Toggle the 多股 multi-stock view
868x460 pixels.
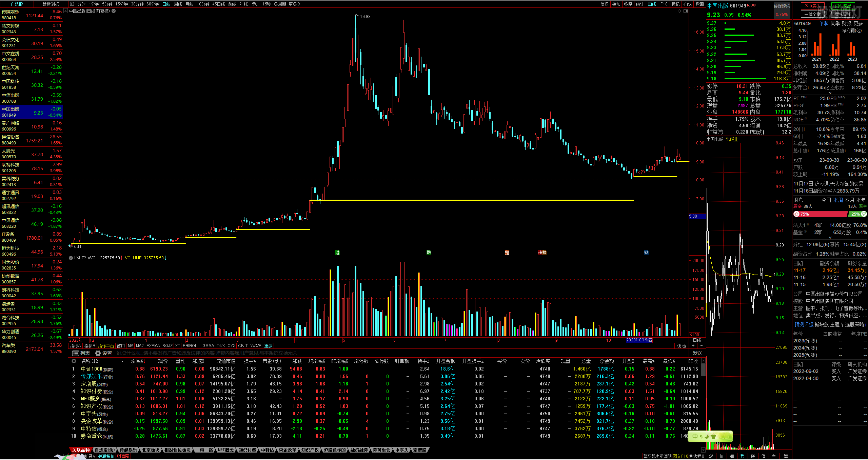(x=628, y=4)
